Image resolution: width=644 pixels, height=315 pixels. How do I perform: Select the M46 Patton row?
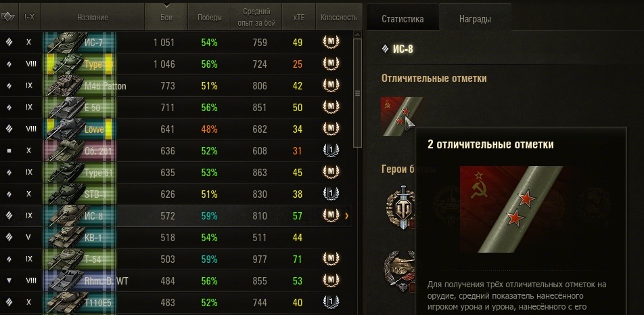point(176,86)
